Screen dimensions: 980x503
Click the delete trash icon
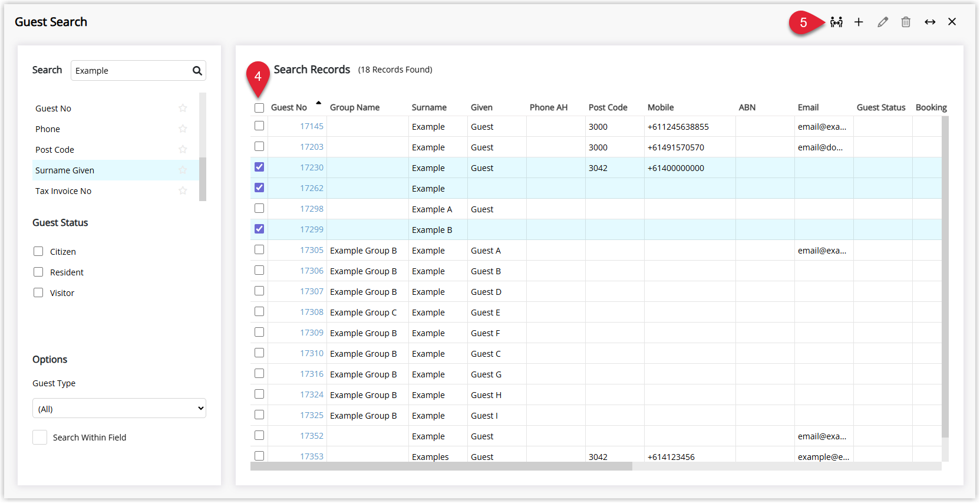click(x=906, y=22)
